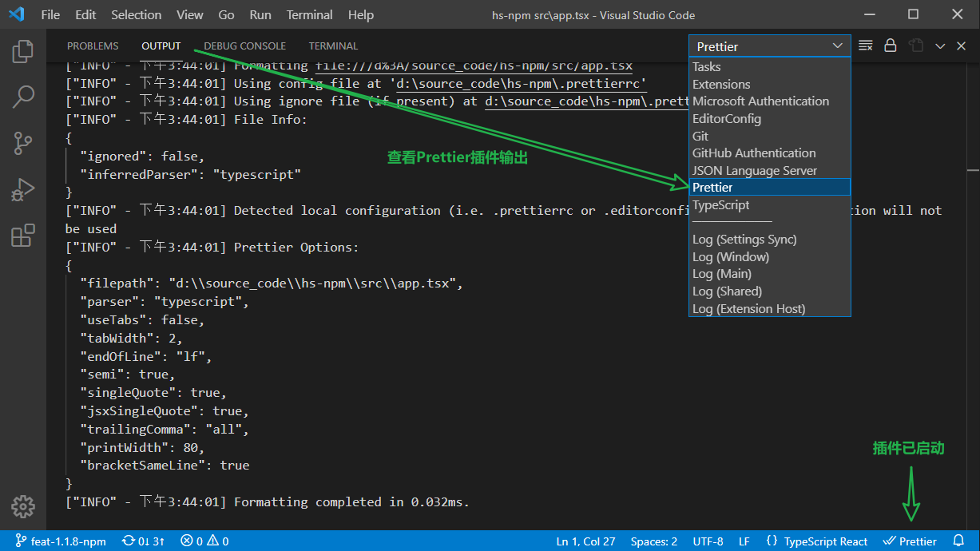The height and width of the screenshot is (551, 980).
Task: Select TypeScript from the channel list
Action: (721, 205)
